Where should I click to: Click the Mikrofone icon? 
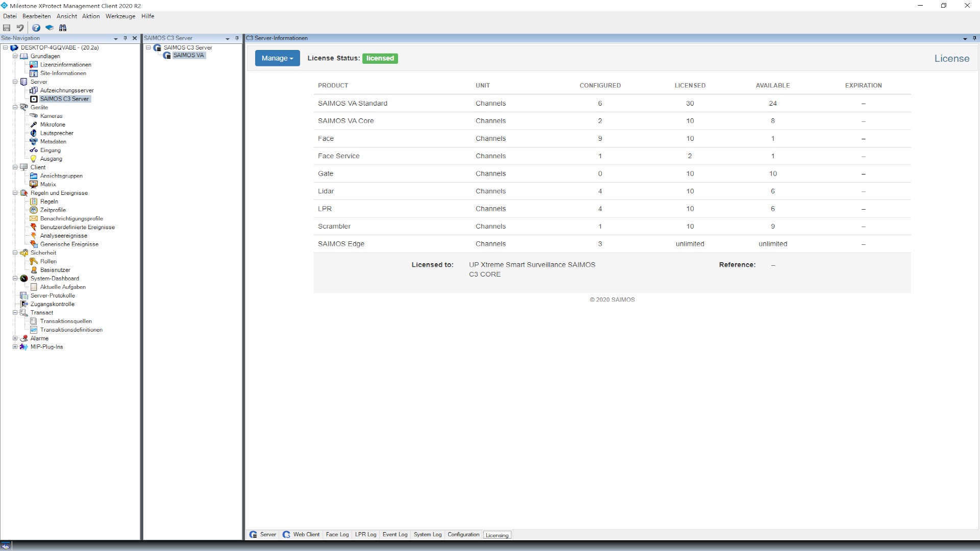[x=34, y=124]
